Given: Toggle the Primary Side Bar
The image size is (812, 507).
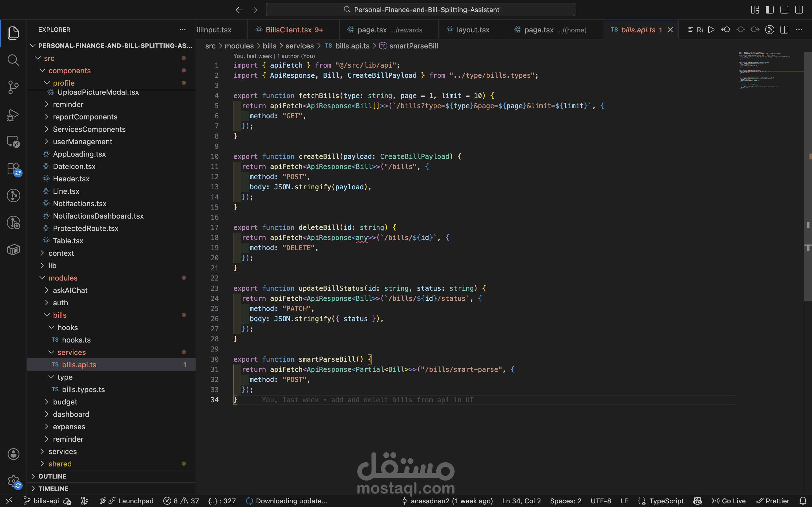Looking at the screenshot, I should pos(770,10).
